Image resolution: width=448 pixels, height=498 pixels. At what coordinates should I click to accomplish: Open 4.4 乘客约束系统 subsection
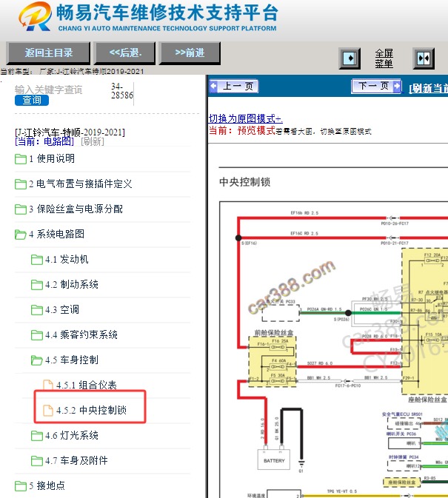tap(81, 334)
